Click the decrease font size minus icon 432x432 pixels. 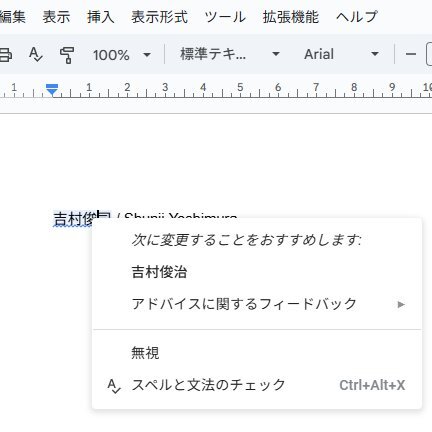point(411,54)
